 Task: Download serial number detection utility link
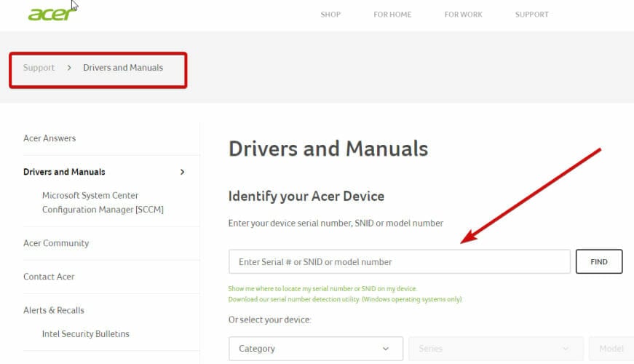click(345, 299)
